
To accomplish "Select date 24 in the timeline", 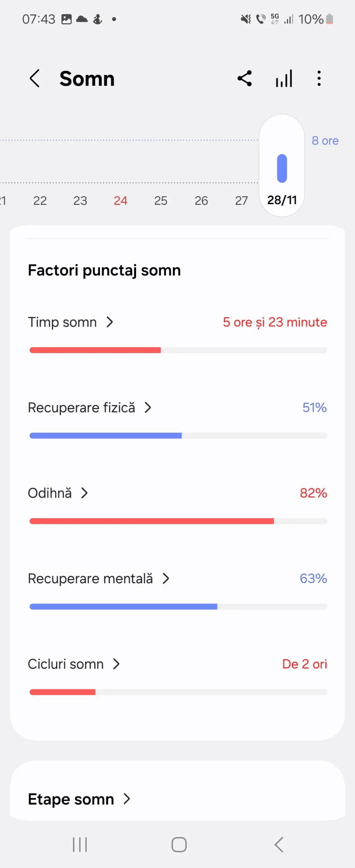I will (120, 201).
